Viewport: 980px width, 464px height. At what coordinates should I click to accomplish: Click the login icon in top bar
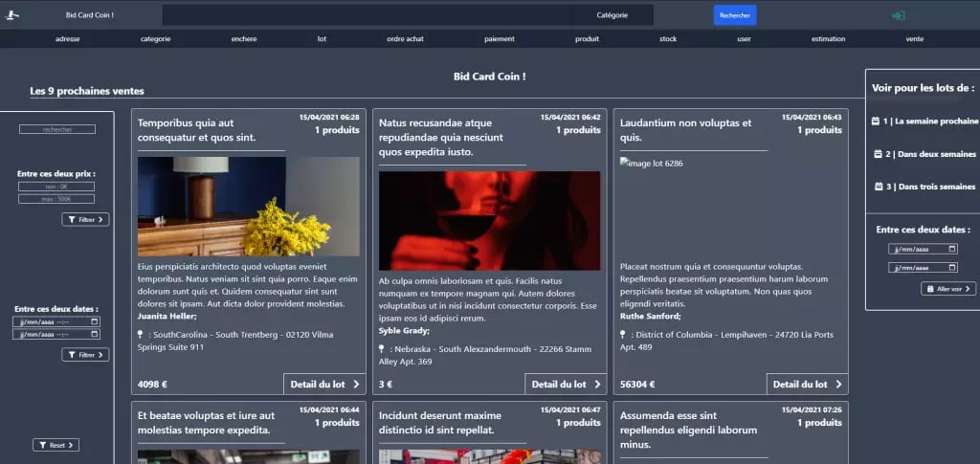click(x=898, y=15)
